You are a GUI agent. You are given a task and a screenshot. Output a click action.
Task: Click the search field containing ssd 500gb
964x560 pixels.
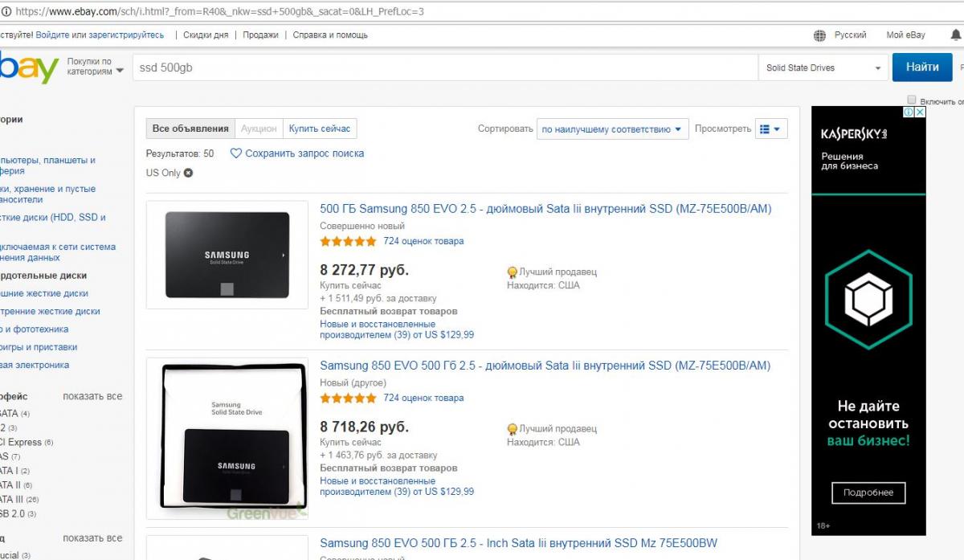[x=445, y=67]
